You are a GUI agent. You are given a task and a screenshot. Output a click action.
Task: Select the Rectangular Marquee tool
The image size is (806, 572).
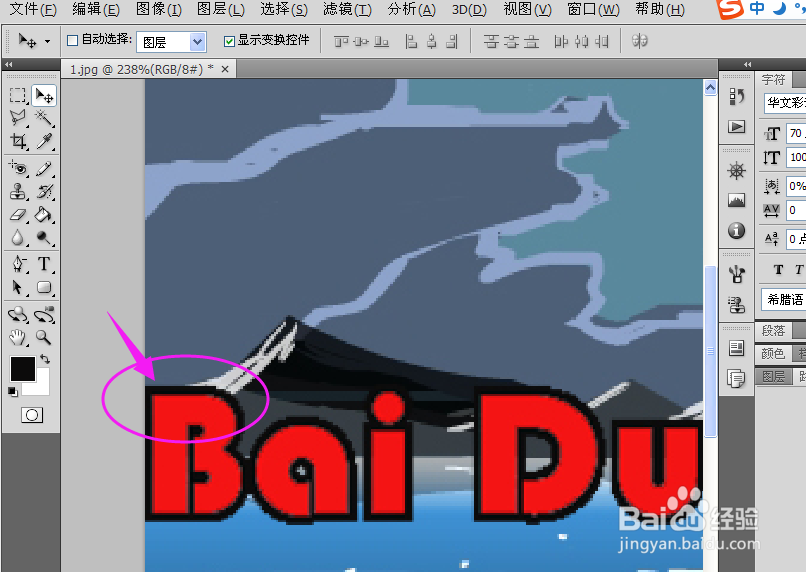18,96
